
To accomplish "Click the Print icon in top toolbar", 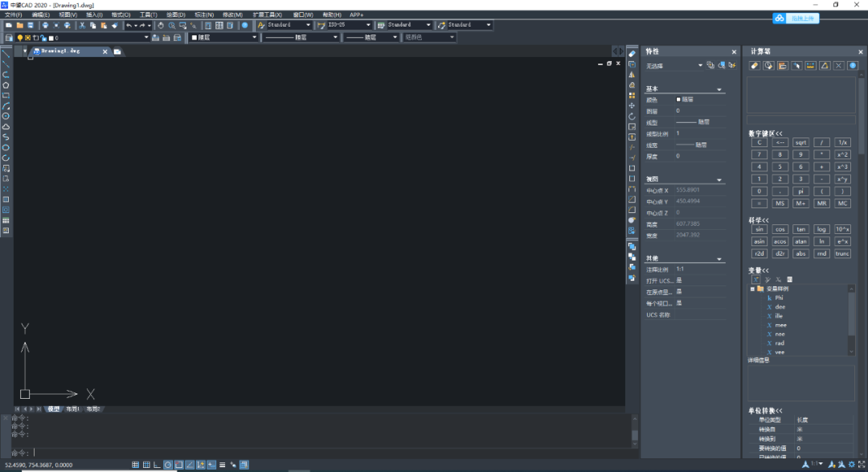I will point(45,26).
